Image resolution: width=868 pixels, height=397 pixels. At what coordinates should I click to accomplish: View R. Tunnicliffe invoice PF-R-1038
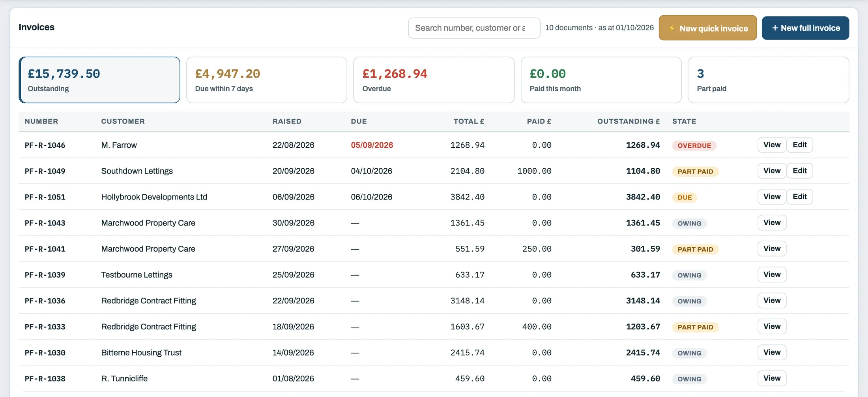tap(772, 378)
